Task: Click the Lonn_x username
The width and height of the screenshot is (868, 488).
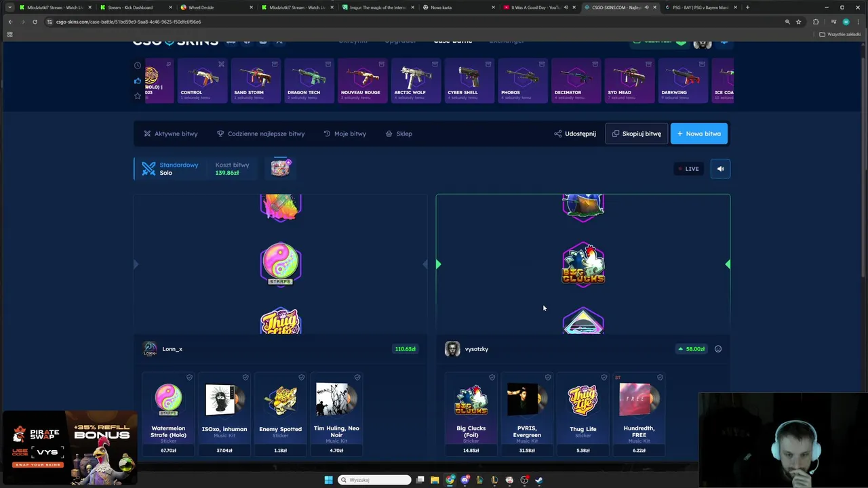Action: click(172, 349)
